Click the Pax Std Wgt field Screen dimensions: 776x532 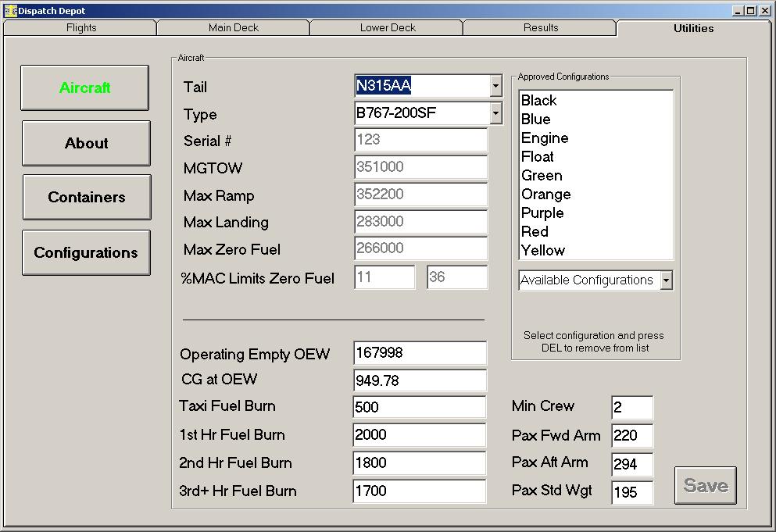coord(632,492)
